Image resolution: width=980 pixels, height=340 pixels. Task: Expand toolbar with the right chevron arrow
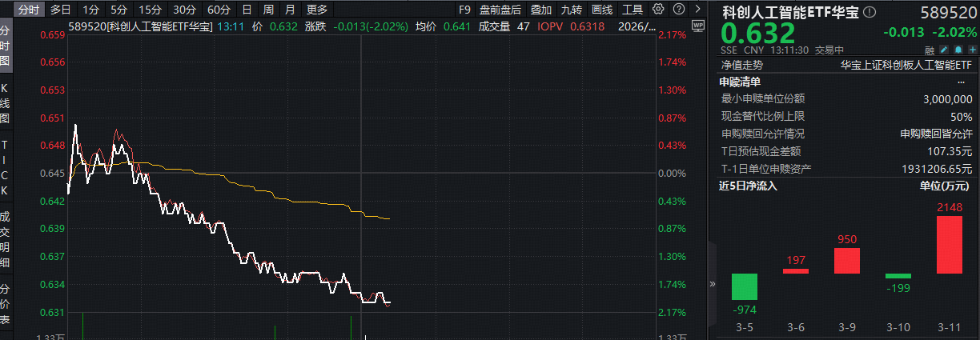coord(696,10)
